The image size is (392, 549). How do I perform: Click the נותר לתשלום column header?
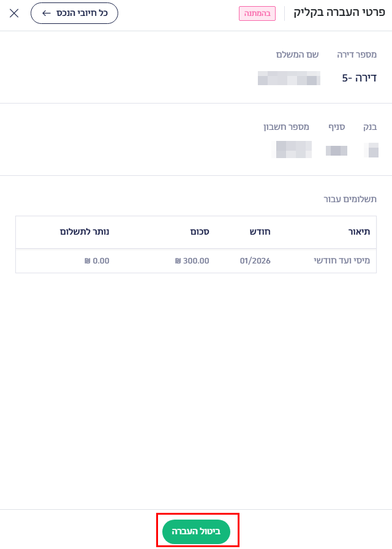click(x=85, y=232)
